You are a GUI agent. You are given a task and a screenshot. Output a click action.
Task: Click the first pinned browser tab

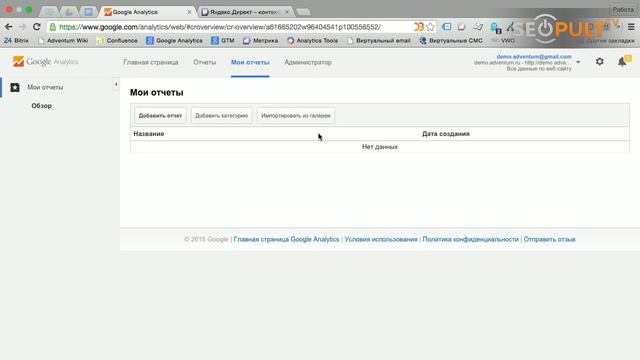(50, 12)
